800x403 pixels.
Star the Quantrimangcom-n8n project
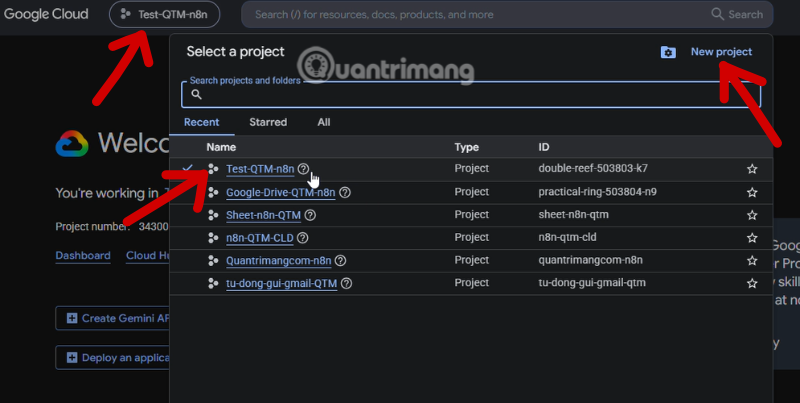tap(752, 261)
